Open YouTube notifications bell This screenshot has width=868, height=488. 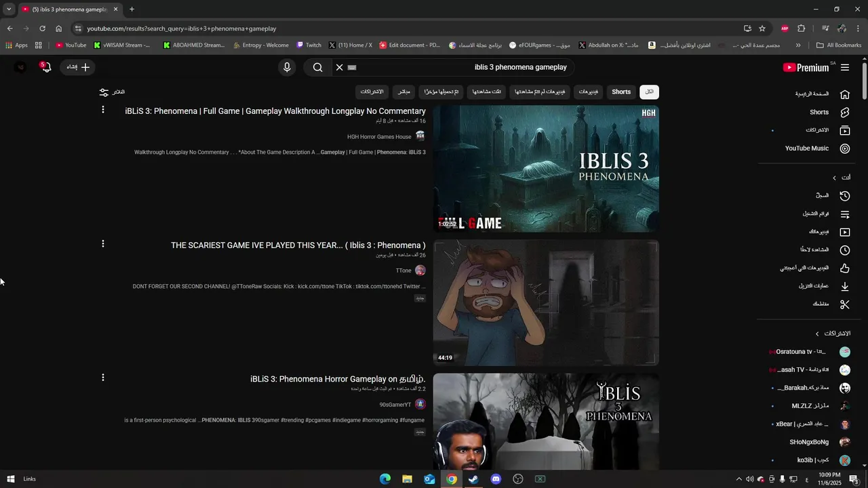pyautogui.click(x=45, y=67)
